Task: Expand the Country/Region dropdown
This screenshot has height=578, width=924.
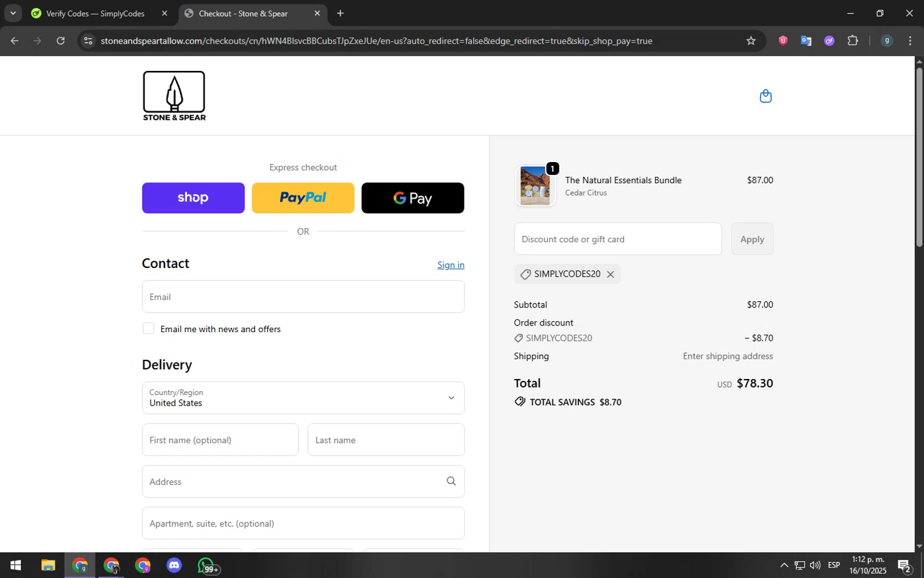Action: click(303, 397)
